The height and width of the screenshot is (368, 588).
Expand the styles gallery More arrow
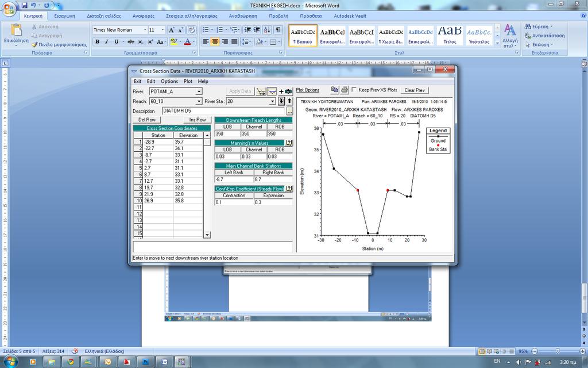pyautogui.click(x=498, y=43)
